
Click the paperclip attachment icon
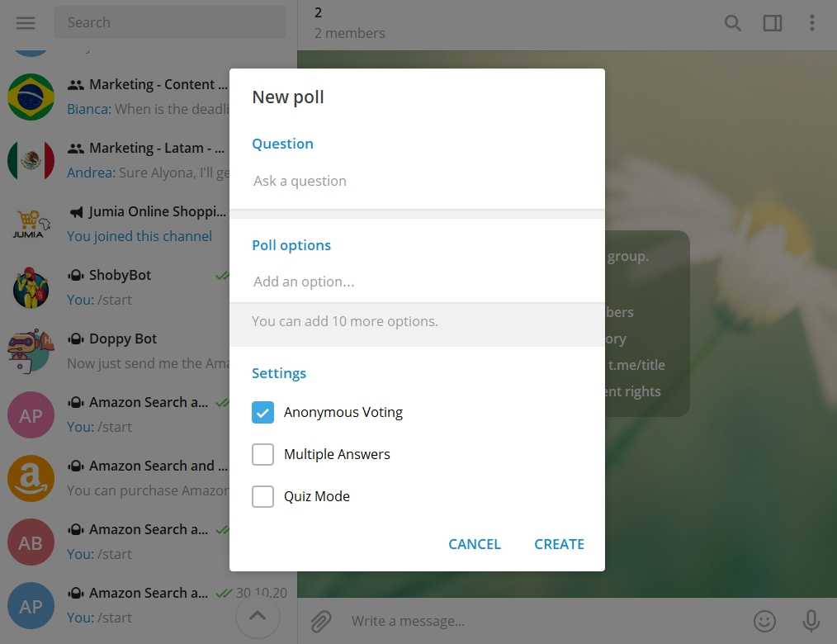click(x=321, y=620)
